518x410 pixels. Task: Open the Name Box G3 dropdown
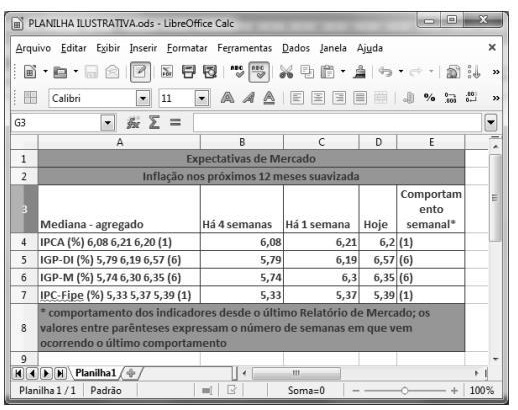(x=107, y=123)
